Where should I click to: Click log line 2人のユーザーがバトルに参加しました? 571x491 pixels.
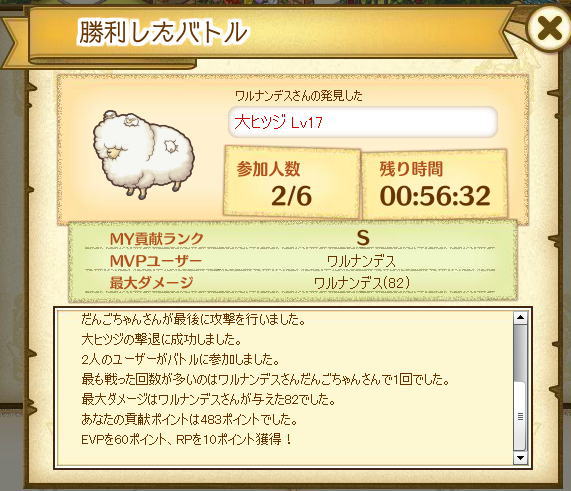[180, 360]
